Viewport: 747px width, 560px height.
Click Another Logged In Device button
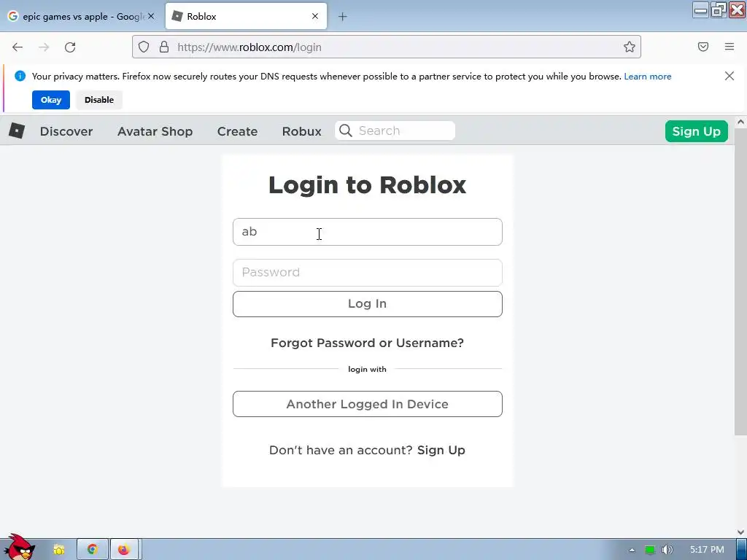pos(368,404)
